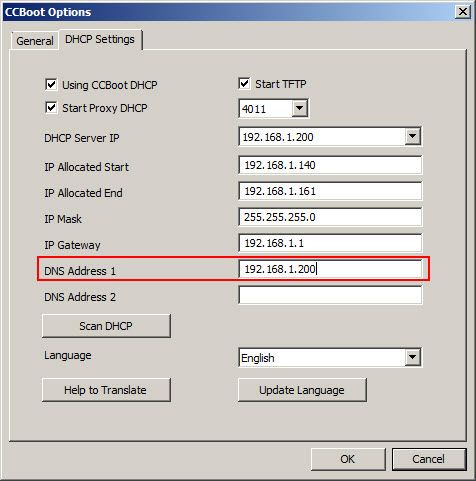Screen dimensions: 476x481
Task: Click the DNS Address 2 label
Action: pos(80,297)
